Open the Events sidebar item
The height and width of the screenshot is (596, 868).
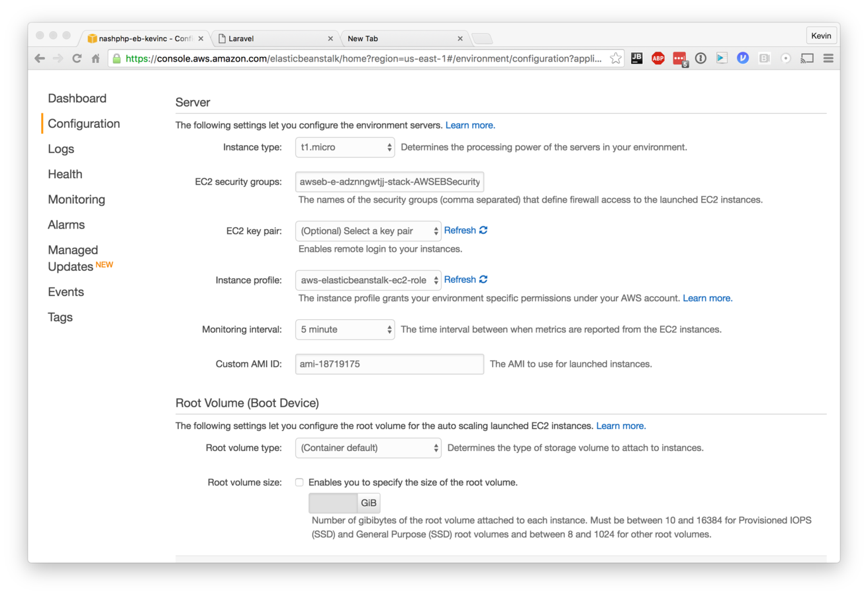click(66, 292)
